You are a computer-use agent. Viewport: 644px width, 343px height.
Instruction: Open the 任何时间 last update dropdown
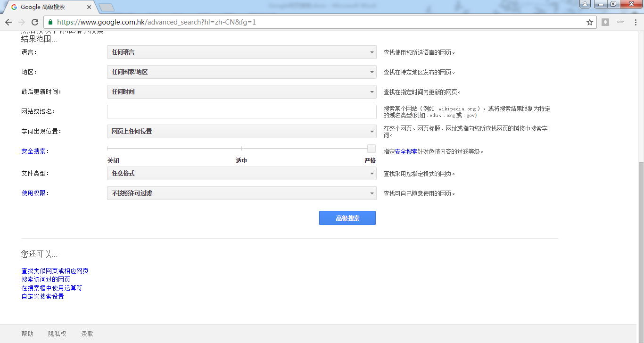coord(241,92)
